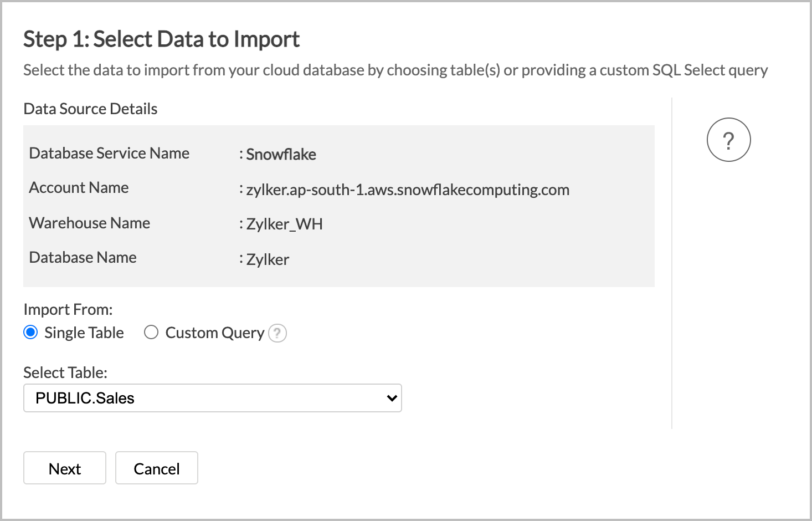Click the Database Service Name label
Screen dimensions: 812x521
109,153
